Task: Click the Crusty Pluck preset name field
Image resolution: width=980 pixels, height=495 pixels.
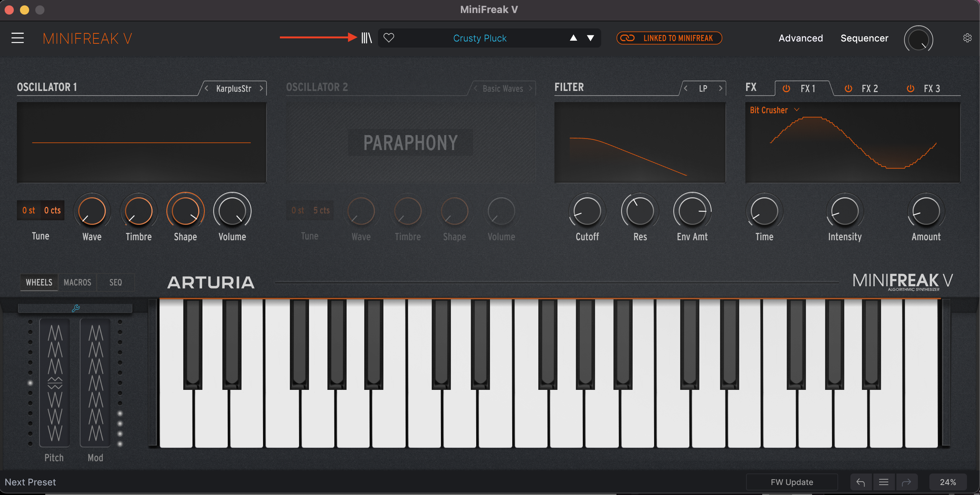Action: point(480,38)
